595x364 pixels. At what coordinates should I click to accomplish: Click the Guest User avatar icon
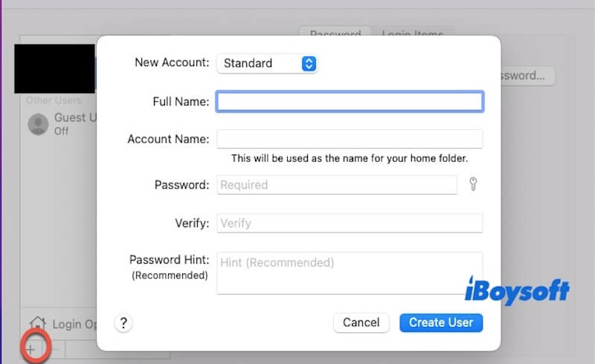click(38, 124)
